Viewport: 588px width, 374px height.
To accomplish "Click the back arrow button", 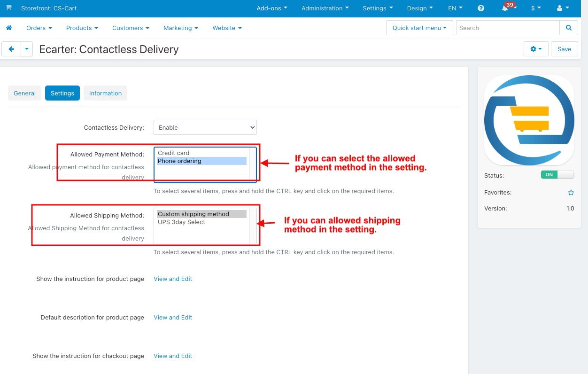I will (x=11, y=49).
